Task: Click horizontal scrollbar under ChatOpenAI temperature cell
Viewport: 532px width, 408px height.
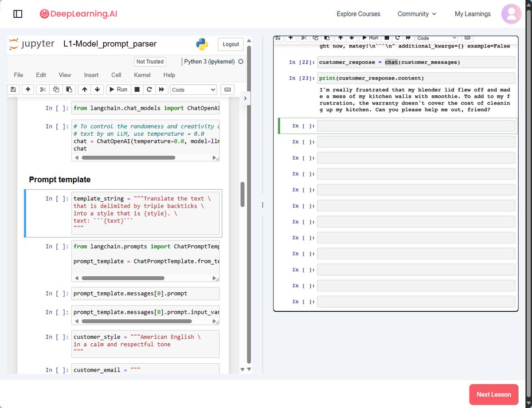Action: click(x=129, y=157)
